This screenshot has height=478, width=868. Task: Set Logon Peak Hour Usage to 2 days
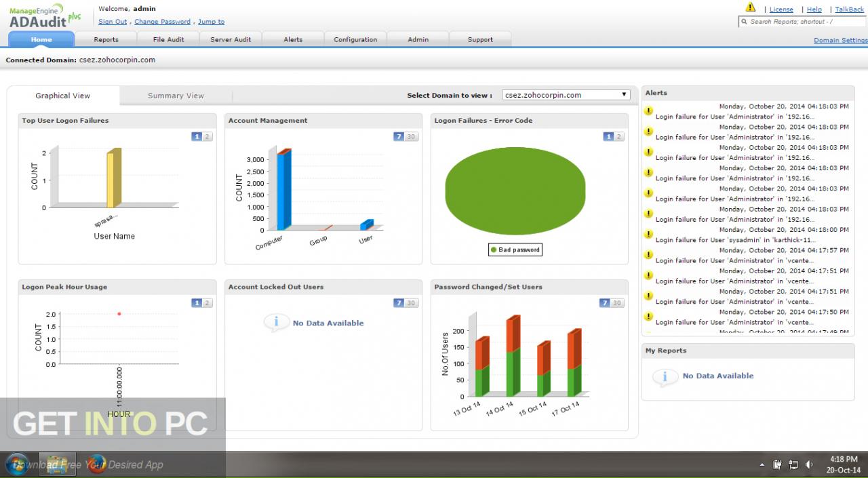tap(208, 303)
